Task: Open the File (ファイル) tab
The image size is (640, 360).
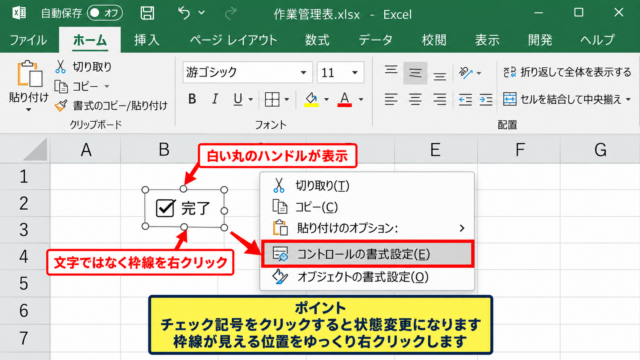Action: tap(28, 40)
